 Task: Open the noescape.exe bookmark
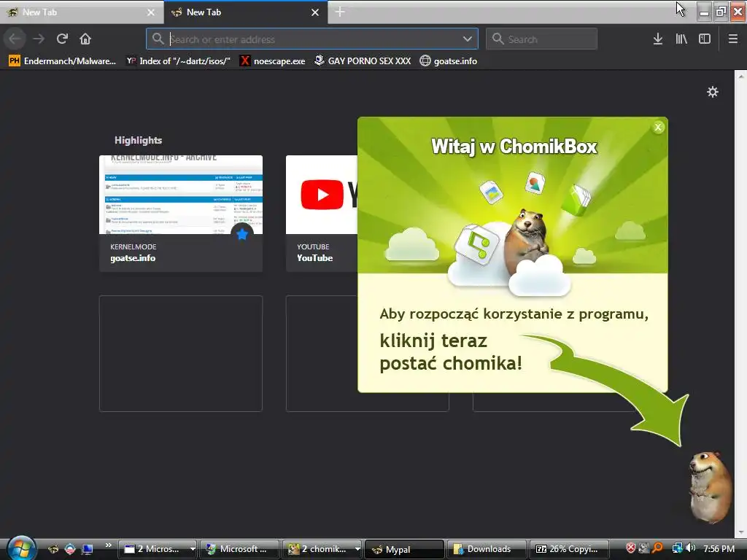[273, 61]
